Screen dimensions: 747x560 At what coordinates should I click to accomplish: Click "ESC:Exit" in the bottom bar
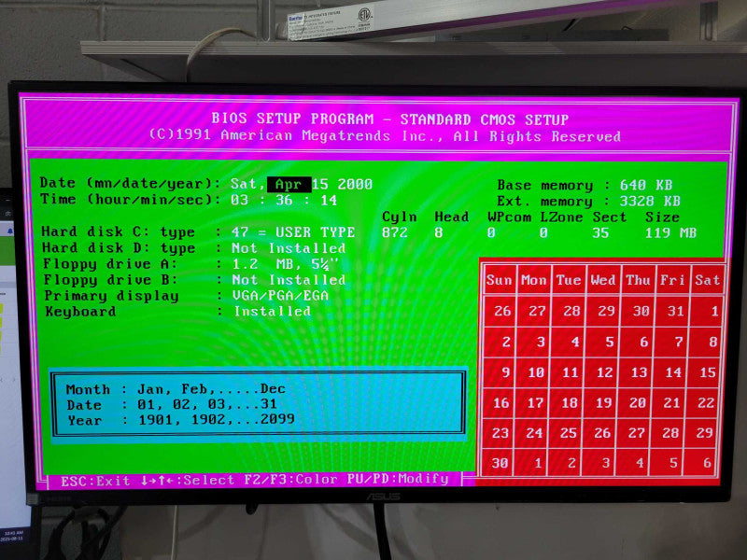click(x=95, y=481)
